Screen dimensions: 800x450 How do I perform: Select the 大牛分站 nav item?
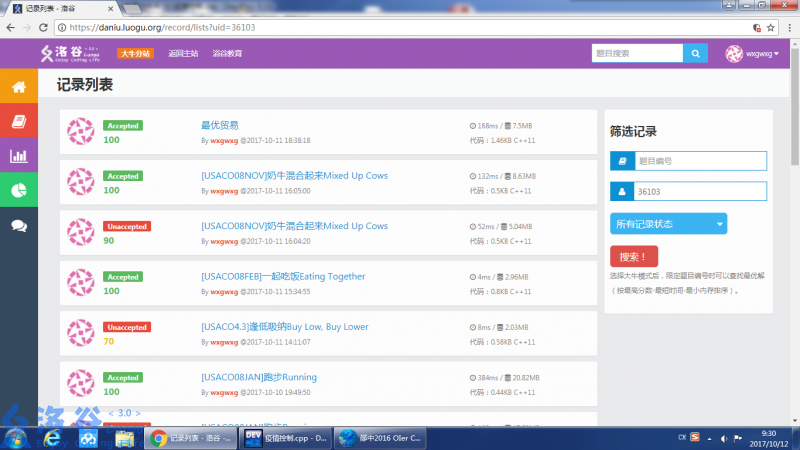point(135,54)
